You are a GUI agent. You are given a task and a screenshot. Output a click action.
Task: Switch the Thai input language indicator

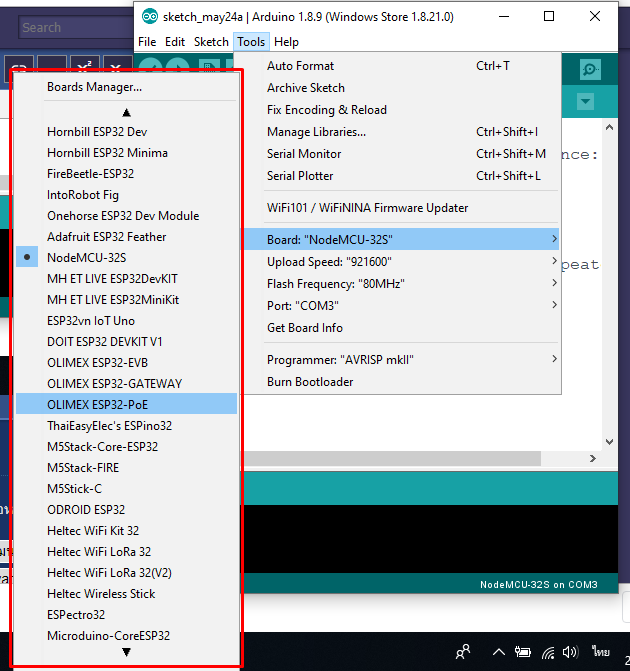pos(601,652)
